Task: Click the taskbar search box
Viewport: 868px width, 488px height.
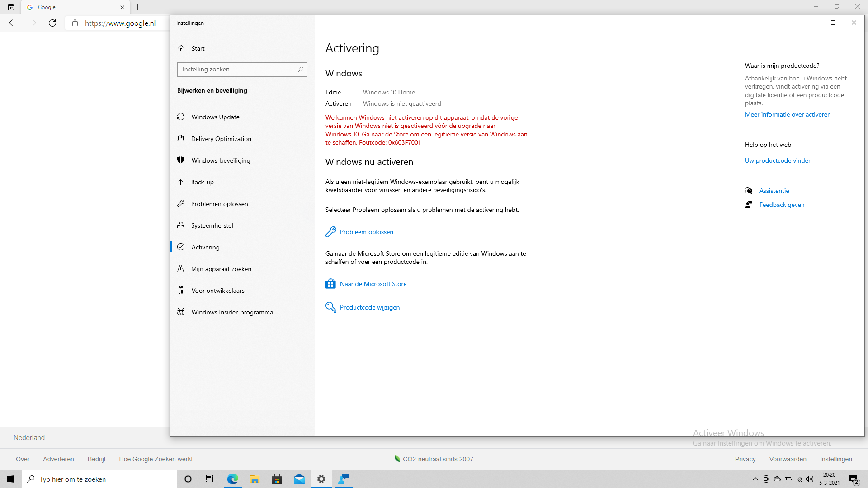Action: pos(99,479)
